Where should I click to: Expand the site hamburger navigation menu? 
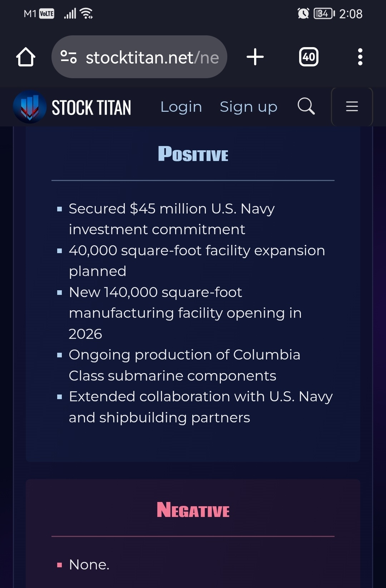click(352, 106)
